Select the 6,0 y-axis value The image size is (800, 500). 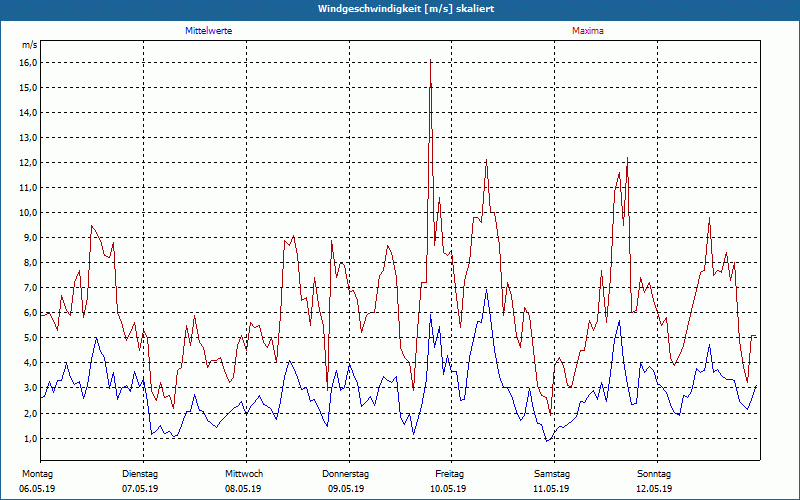pos(30,313)
